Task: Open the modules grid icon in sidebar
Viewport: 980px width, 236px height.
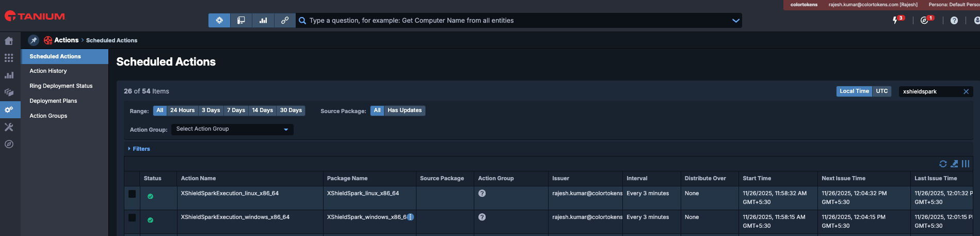Action: [x=9, y=58]
